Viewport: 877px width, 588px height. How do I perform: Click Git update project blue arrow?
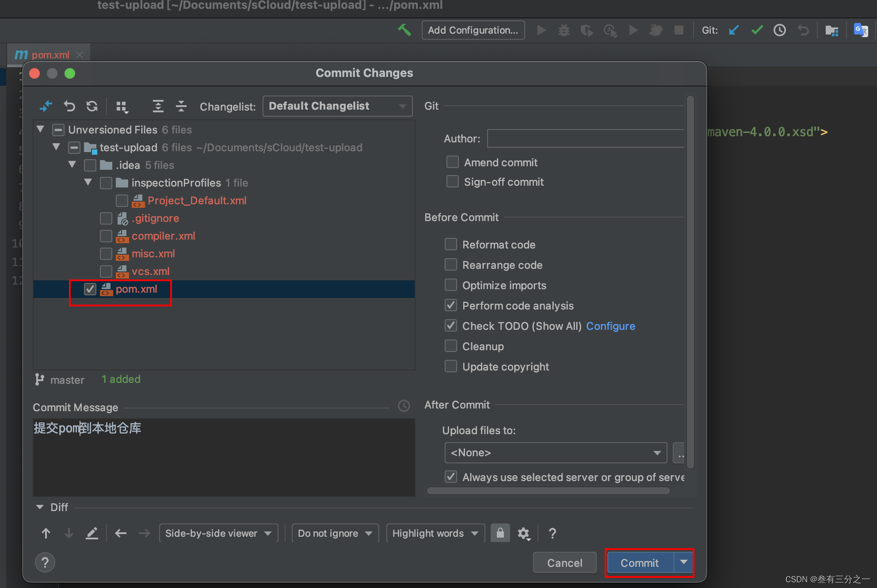pos(734,30)
